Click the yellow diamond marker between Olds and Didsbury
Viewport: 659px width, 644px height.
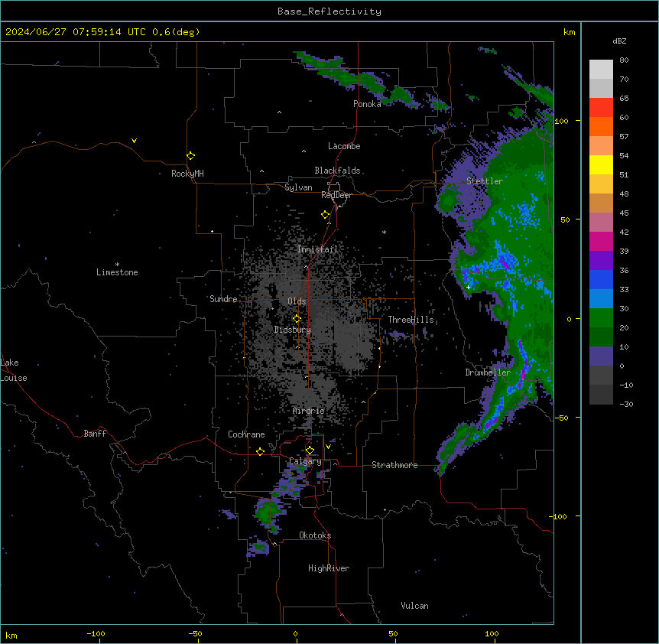pos(297,319)
